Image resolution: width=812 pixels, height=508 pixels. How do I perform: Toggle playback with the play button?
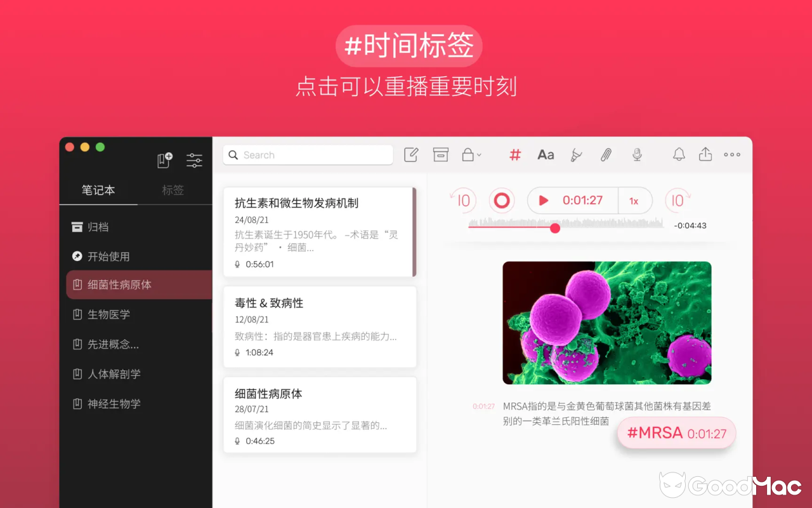[x=543, y=200]
